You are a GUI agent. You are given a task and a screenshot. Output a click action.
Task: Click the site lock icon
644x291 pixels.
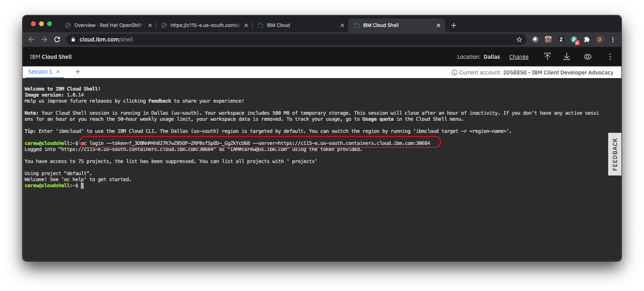click(x=73, y=39)
